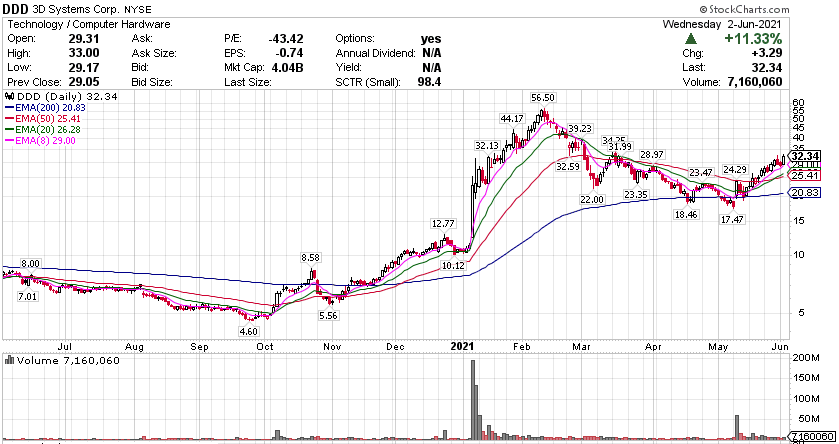The width and height of the screenshot is (839, 444).
Task: Click the High value 33.00
Action: click(x=83, y=53)
